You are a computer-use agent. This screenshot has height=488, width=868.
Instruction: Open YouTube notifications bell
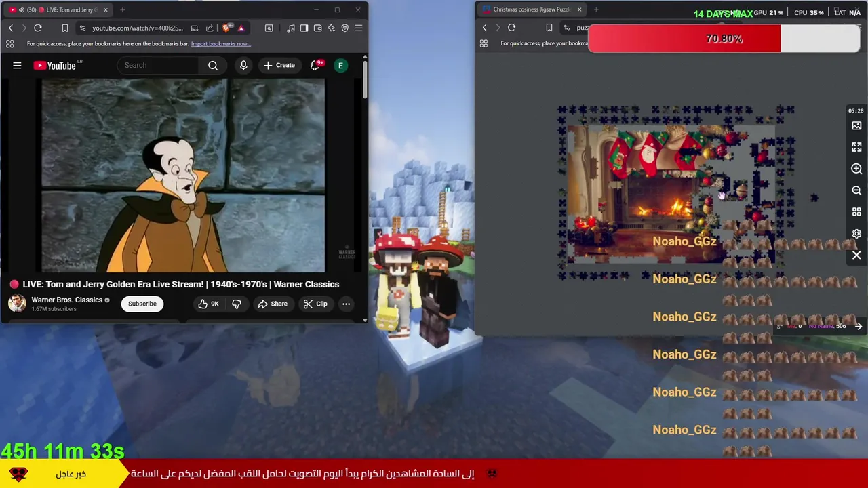coord(315,65)
